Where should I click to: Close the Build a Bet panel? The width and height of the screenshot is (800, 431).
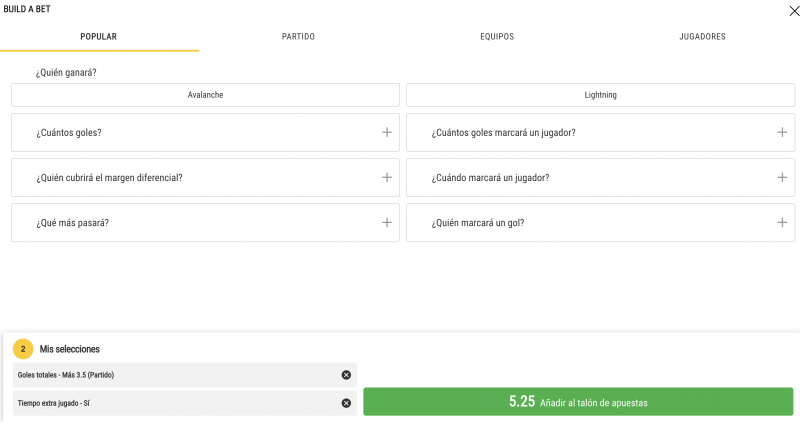793,9
